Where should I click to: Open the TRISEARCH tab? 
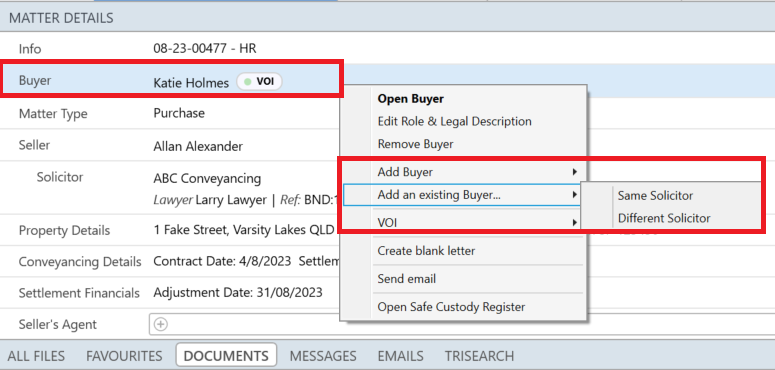coord(479,356)
